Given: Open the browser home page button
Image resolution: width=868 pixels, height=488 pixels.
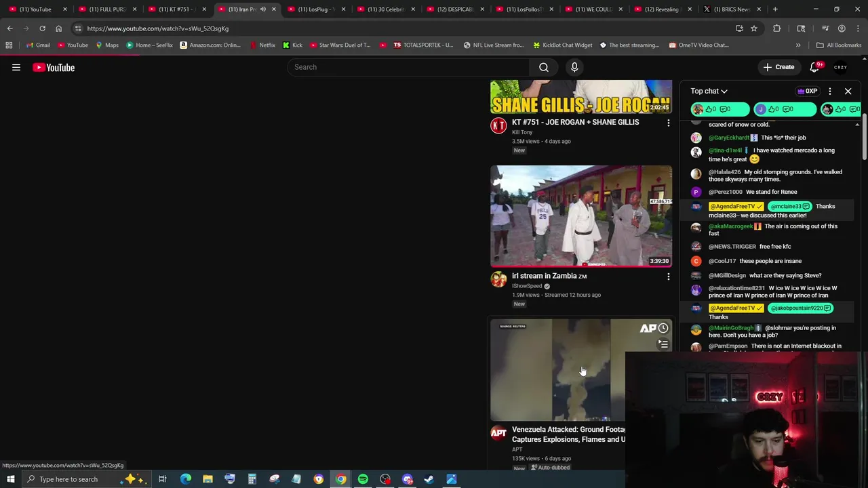Looking at the screenshot, I should (x=58, y=28).
